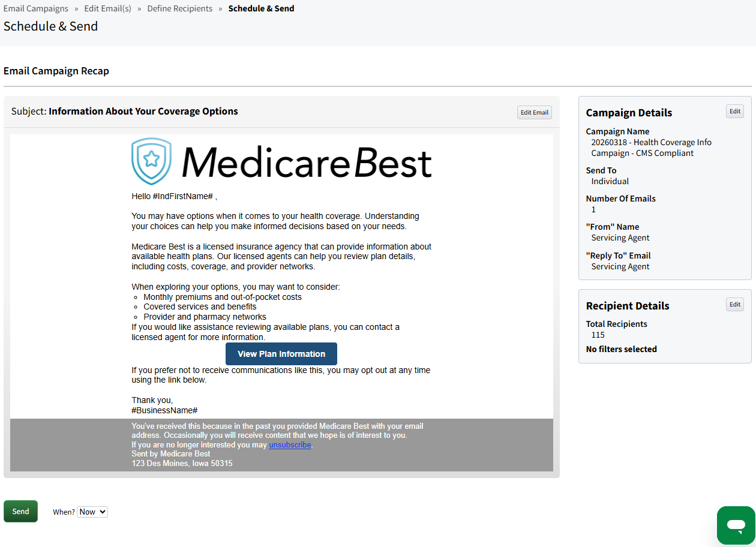Click the Servicing Agent From Name value
Viewport: 756px width, 547px height.
tap(620, 238)
